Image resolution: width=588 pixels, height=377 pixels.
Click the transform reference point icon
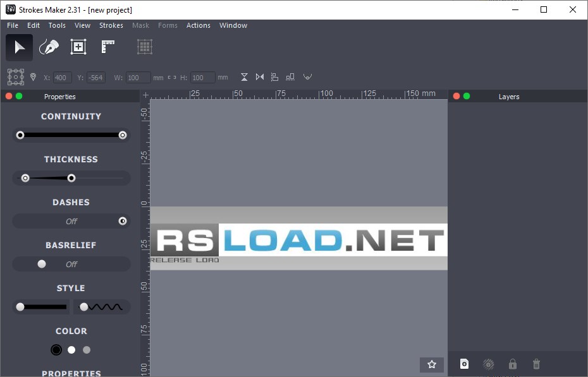pyautogui.click(x=16, y=77)
